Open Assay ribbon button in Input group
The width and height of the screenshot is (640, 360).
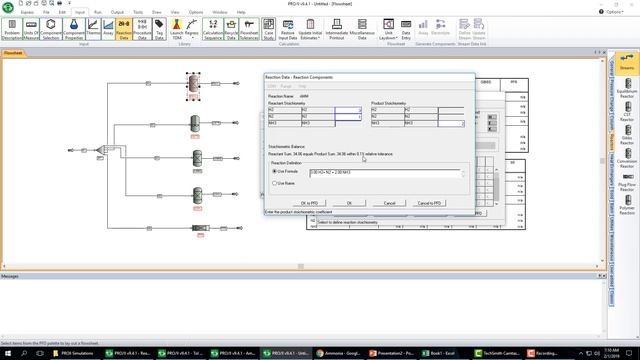click(108, 29)
